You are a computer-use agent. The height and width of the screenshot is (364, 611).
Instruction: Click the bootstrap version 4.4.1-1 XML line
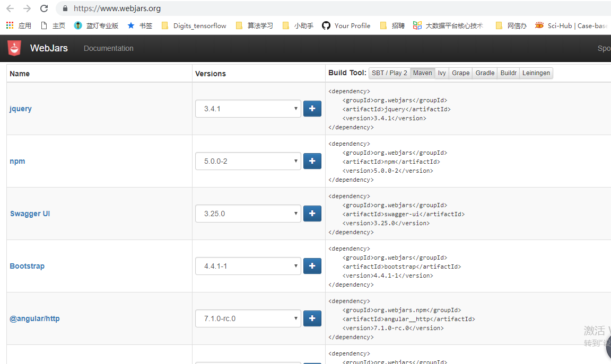pyautogui.click(x=388, y=276)
